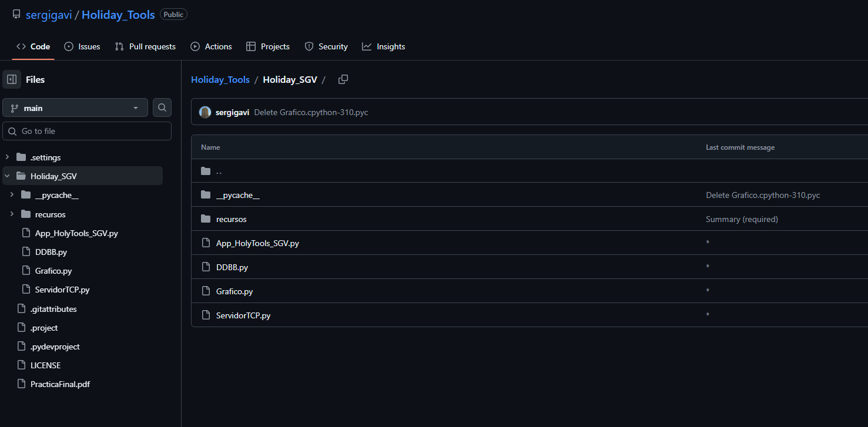Open the Delete Grafico.cpython-310.pyc commit link
868x427 pixels.
[311, 112]
